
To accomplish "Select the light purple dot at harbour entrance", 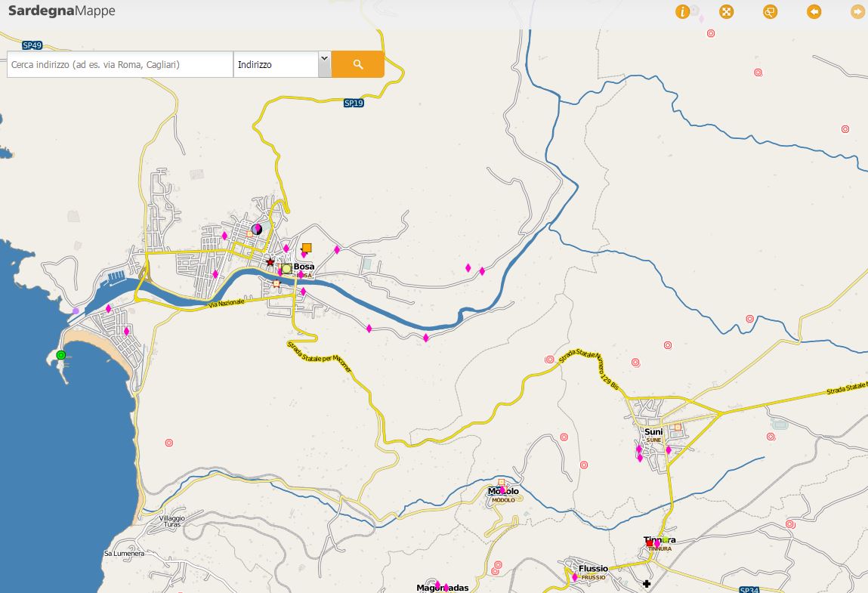I will pyautogui.click(x=76, y=310).
